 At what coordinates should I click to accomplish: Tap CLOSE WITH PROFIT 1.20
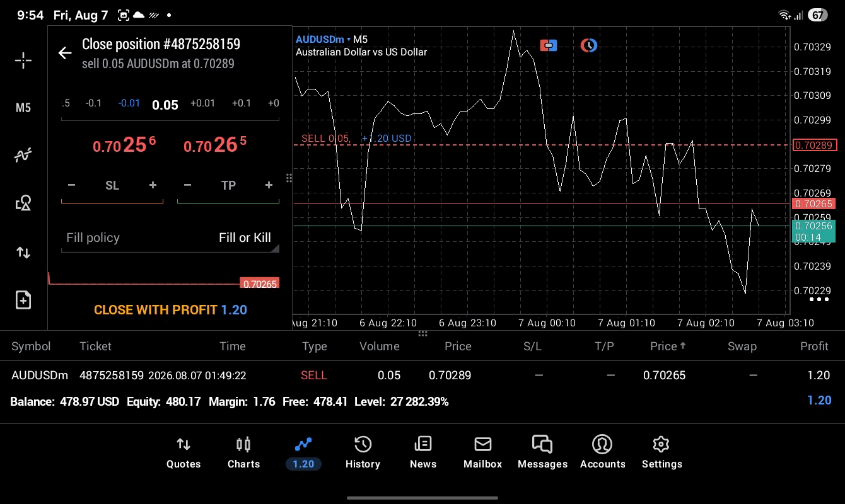pos(170,310)
